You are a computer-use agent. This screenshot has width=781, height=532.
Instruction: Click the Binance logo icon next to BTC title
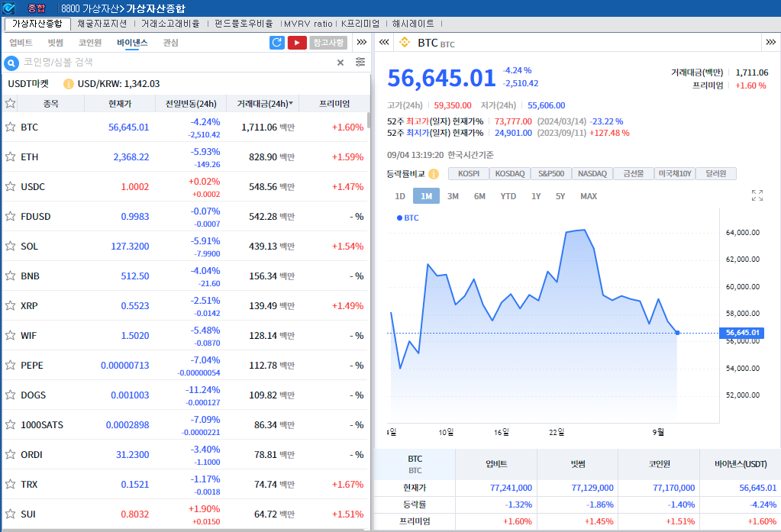coord(405,44)
